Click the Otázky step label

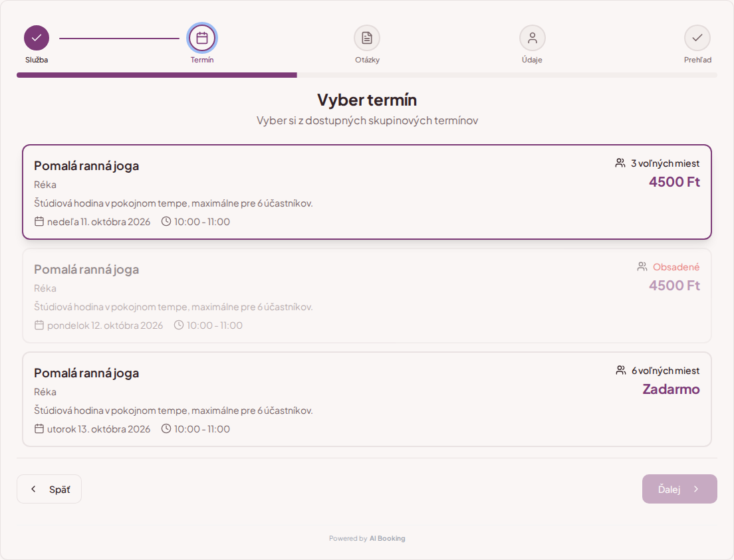tap(368, 60)
